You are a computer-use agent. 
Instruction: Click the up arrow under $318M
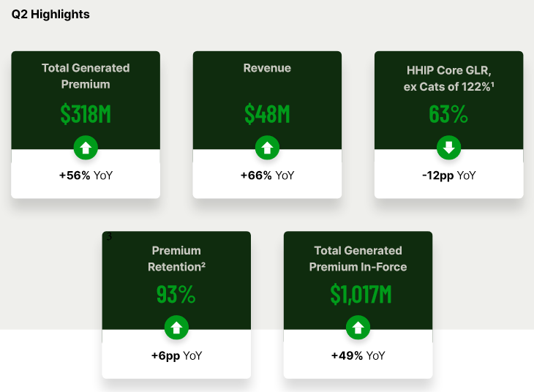click(x=86, y=148)
